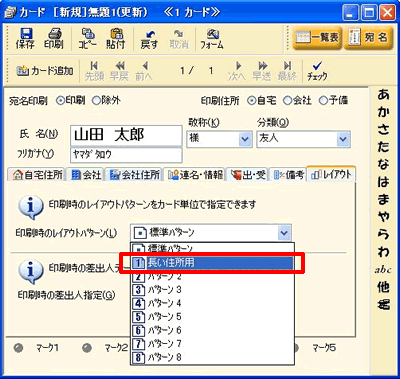Choose 長い住所用 in the list

pos(212,263)
